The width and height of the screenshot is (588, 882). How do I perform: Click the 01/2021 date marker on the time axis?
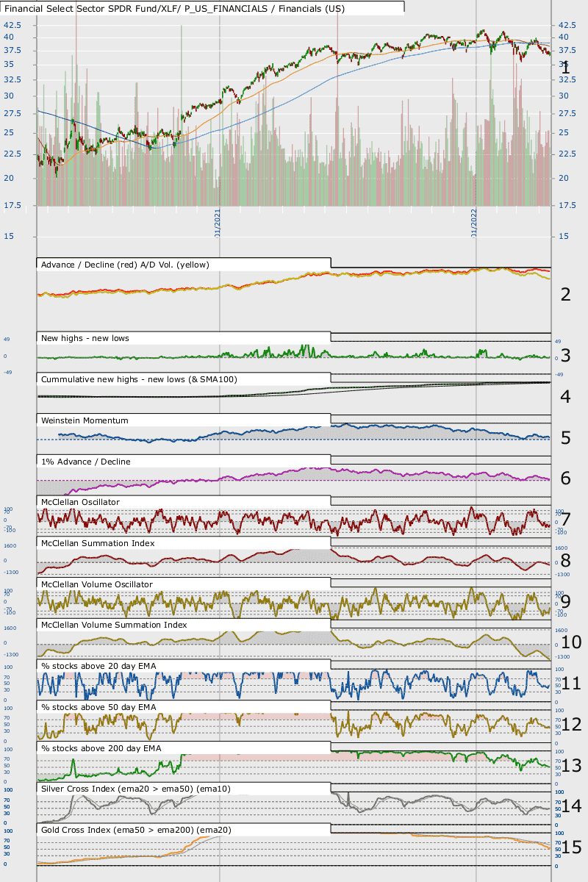(x=218, y=223)
